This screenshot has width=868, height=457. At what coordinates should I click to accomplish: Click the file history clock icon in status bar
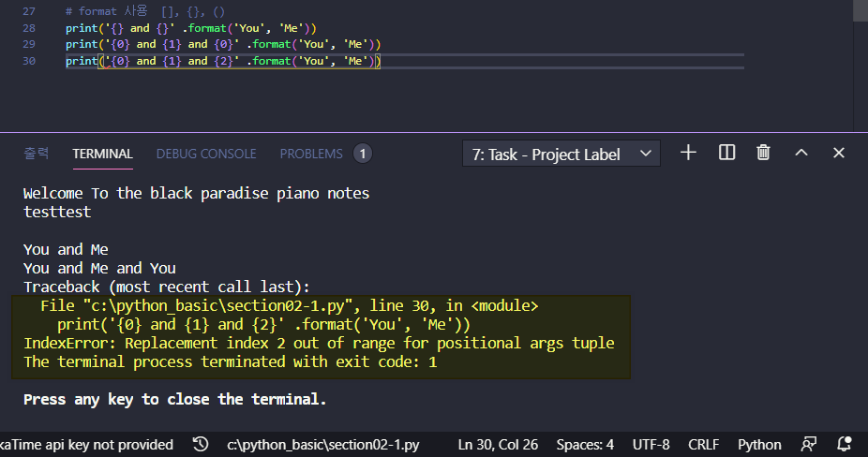(x=201, y=444)
